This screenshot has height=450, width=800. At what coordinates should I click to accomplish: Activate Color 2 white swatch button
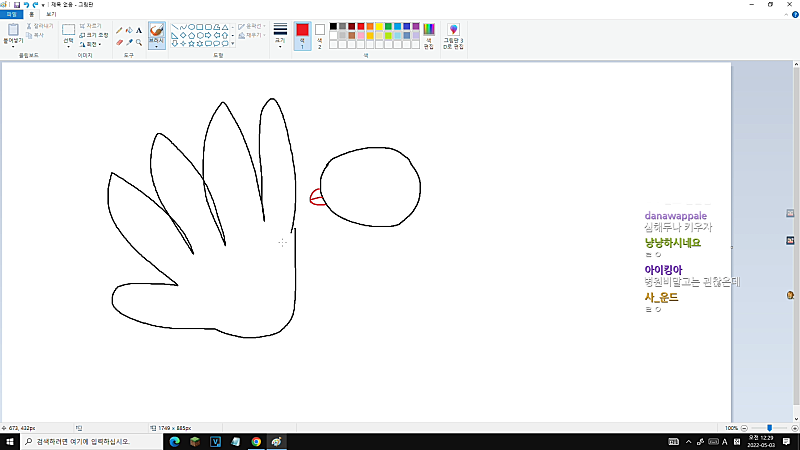[320, 36]
